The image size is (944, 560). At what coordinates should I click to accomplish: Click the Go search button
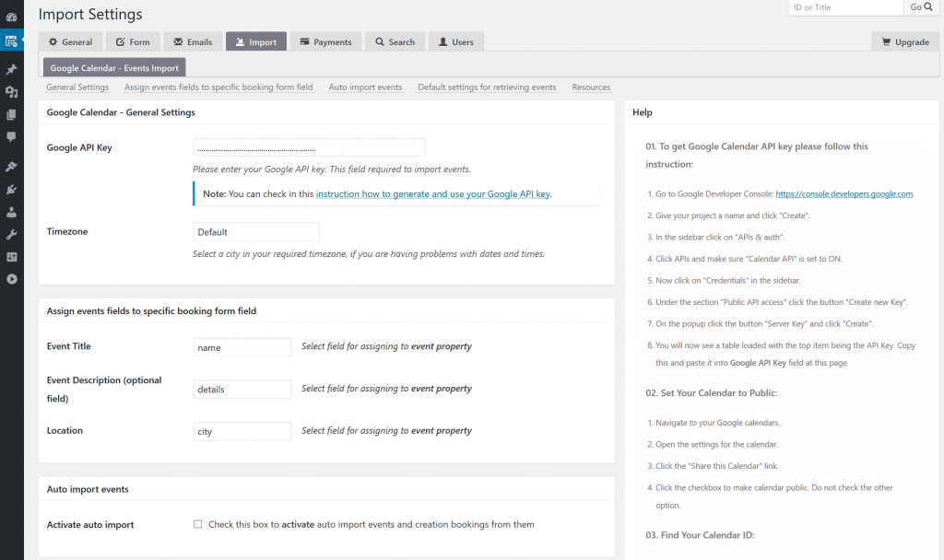922,7
